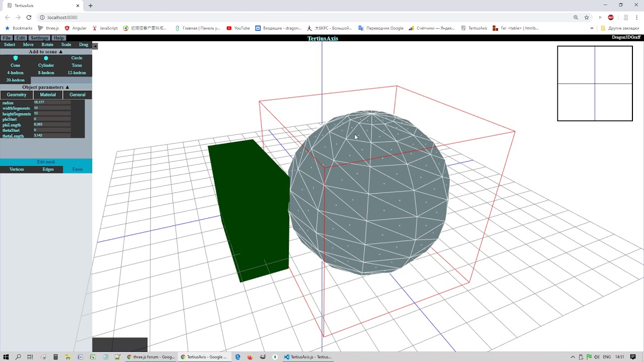This screenshot has width=644, height=362.
Task: Add a 4-hedron to the scene
Action: pos(16,73)
